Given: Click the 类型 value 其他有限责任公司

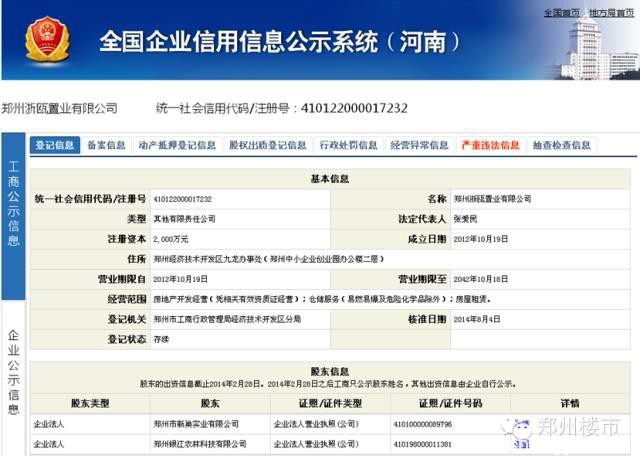Looking at the screenshot, I should coord(184,219).
